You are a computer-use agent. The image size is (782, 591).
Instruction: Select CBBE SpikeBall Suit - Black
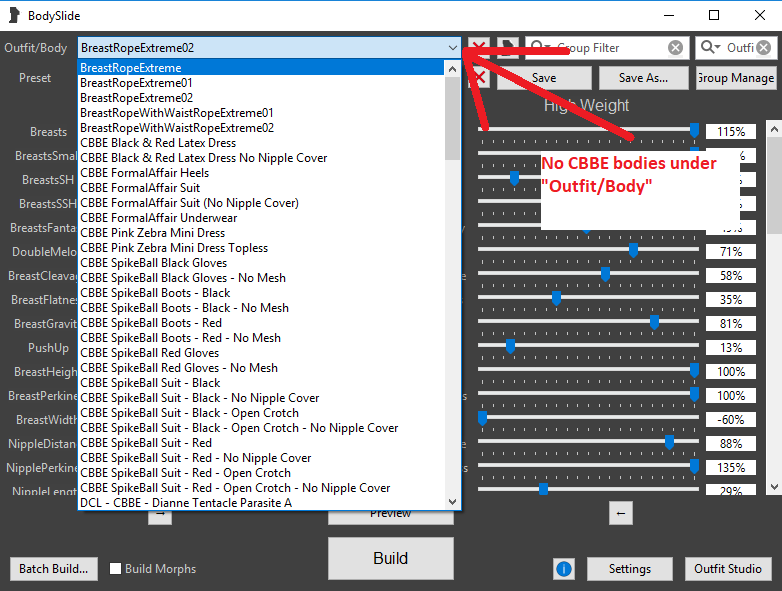tap(261, 383)
